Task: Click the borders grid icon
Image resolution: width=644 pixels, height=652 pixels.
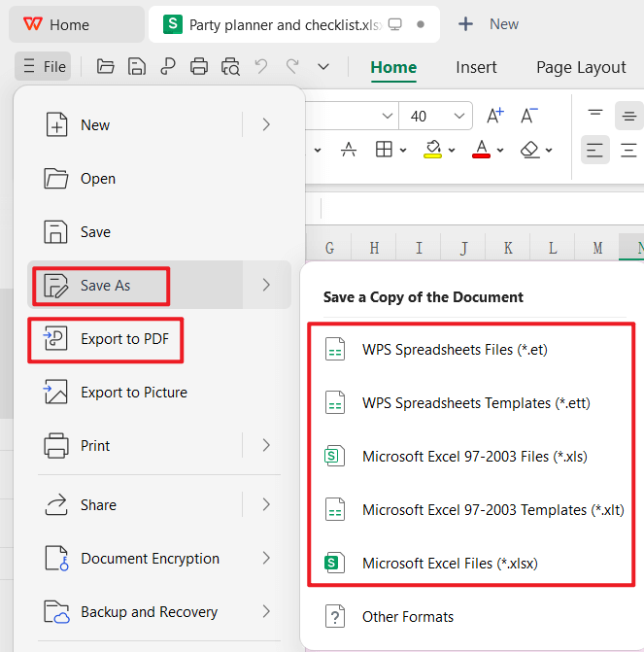Action: coord(384,150)
